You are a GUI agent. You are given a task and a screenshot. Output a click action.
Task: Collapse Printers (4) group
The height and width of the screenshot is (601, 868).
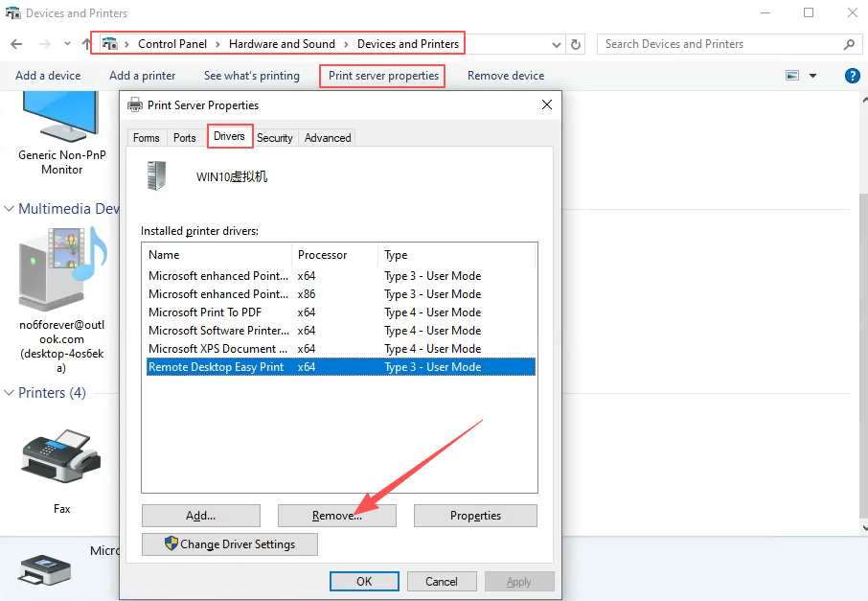9,393
